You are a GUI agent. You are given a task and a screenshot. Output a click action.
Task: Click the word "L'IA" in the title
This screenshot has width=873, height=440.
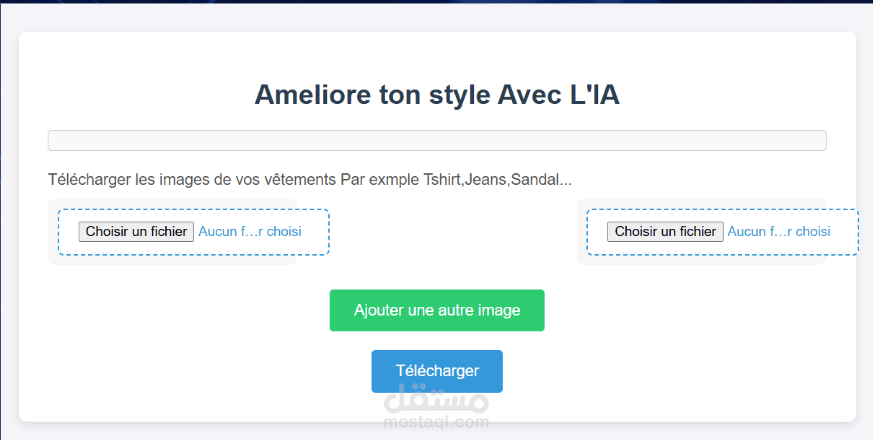tap(595, 94)
